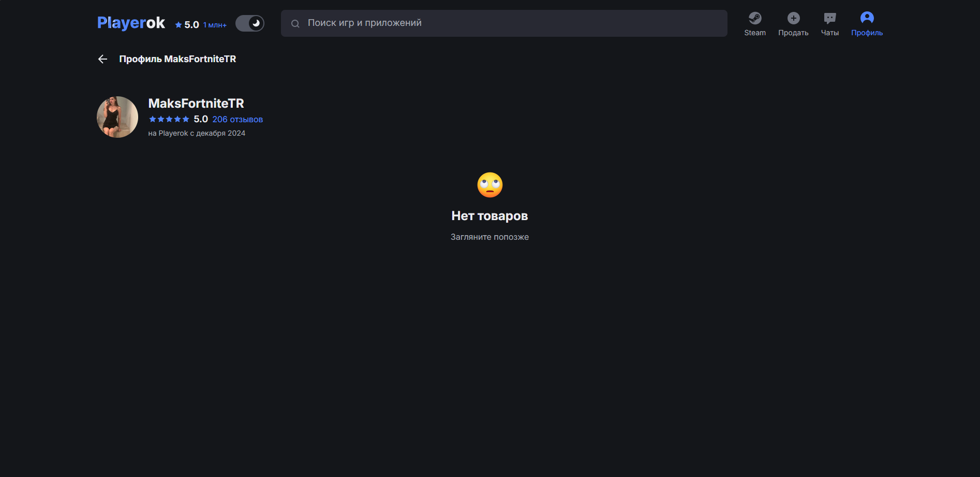Click the MaksFortniteTR username heading
The width and height of the screenshot is (980, 477).
[196, 104]
